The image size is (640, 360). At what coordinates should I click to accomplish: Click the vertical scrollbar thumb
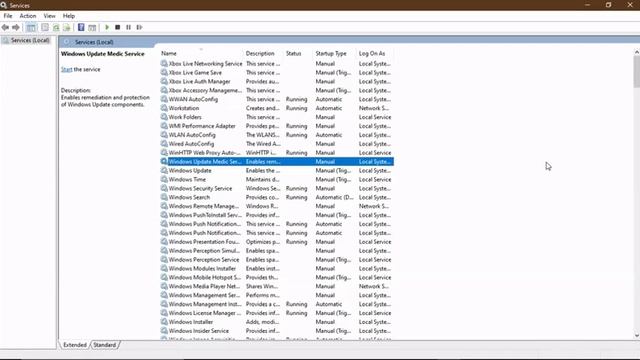637,72
